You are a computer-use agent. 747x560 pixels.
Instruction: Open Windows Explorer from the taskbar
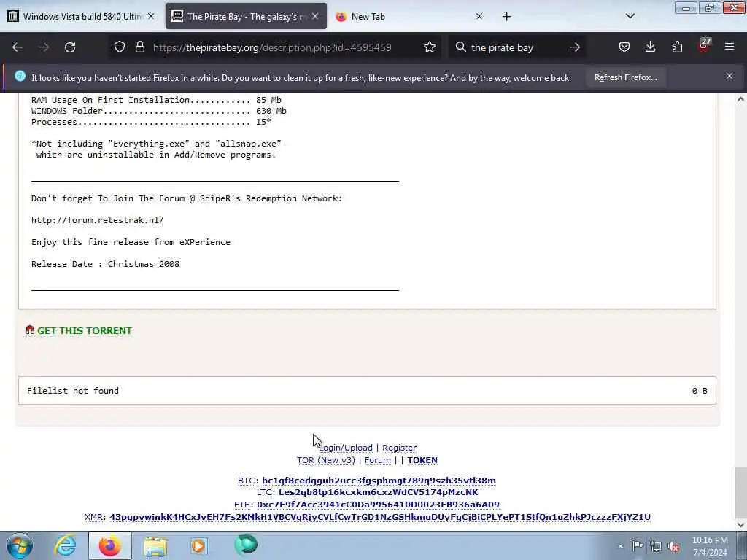coord(155,546)
